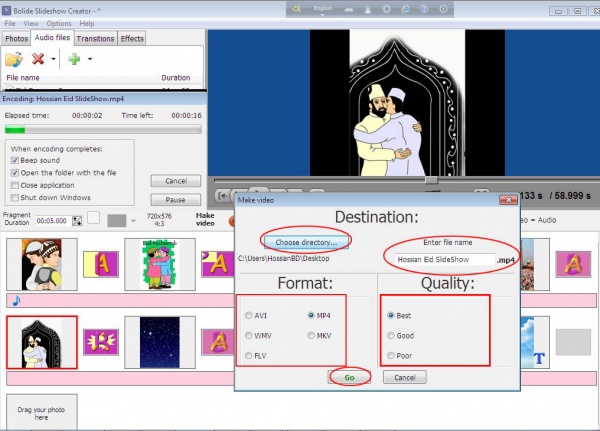Click the info circle icon in top bar

443,9
